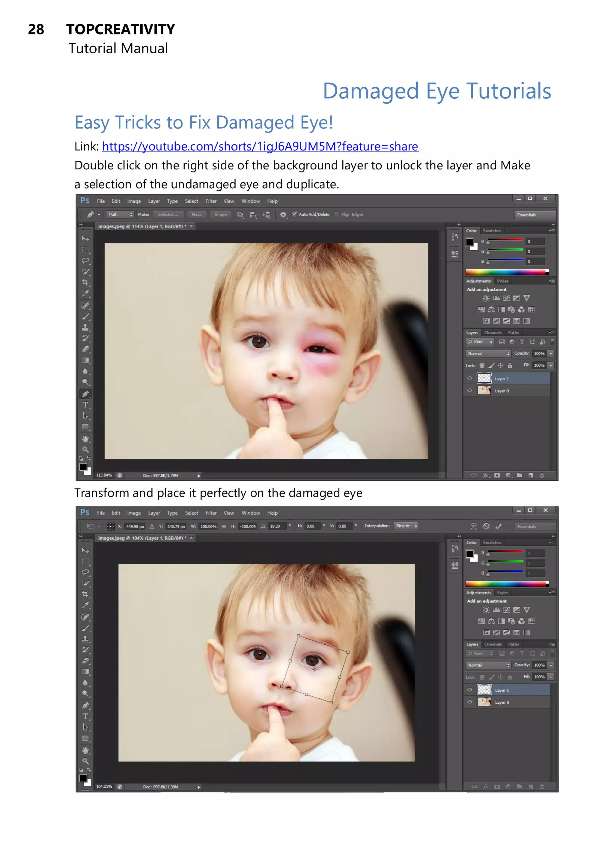Hide Layer 0 in the 104% window
This screenshot has width=614, height=868.
(469, 702)
